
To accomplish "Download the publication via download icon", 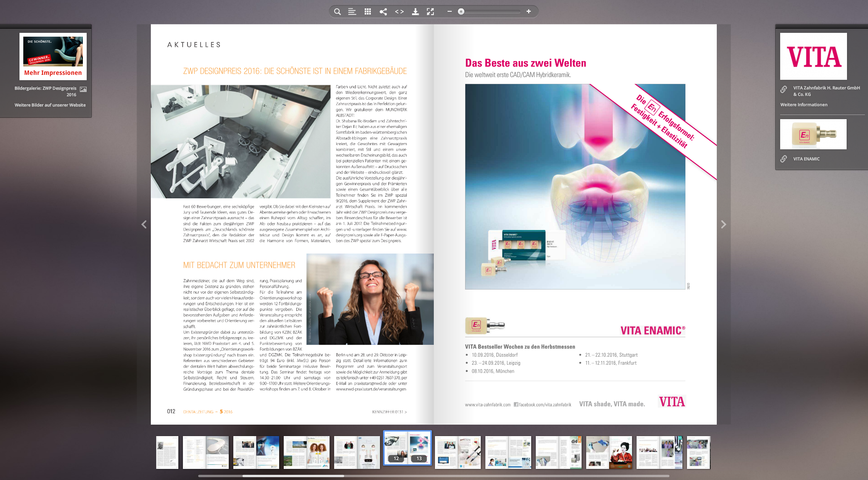I will pos(415,11).
